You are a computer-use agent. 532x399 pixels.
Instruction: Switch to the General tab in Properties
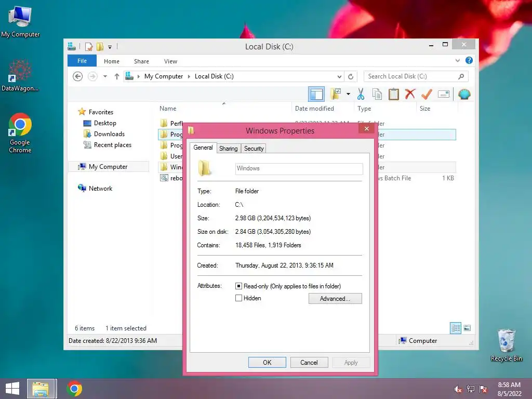[x=203, y=148]
